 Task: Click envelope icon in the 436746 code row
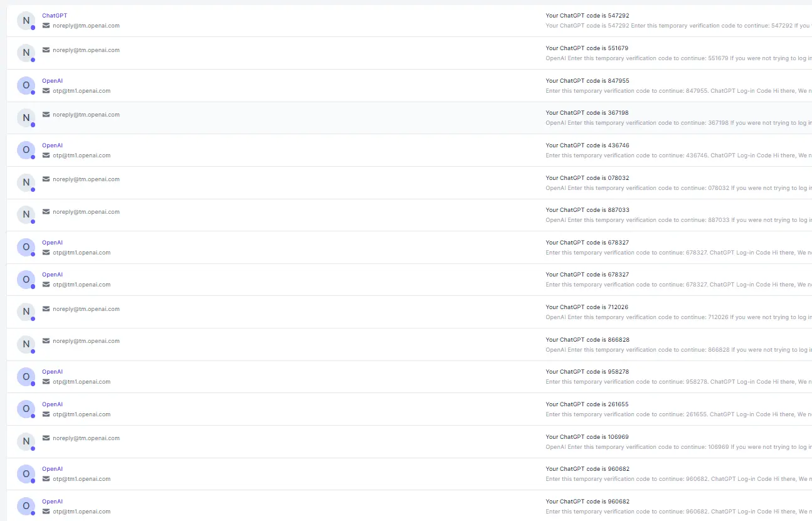tap(46, 155)
